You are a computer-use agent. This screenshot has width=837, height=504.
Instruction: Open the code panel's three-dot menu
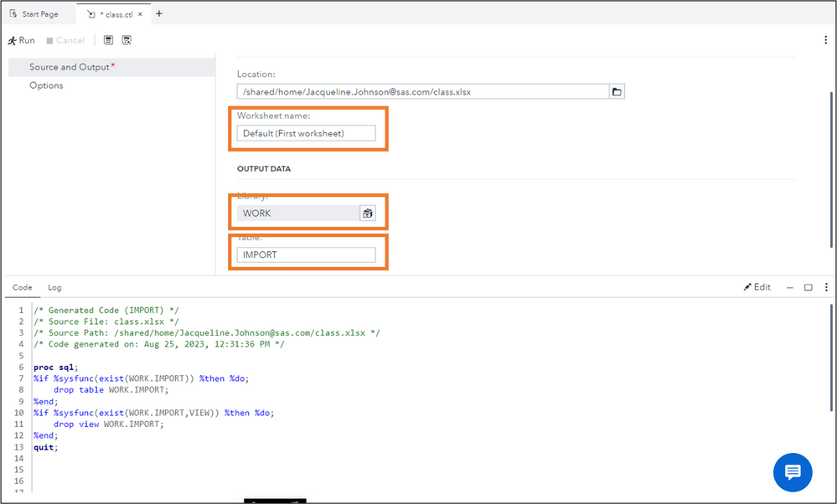tap(826, 287)
